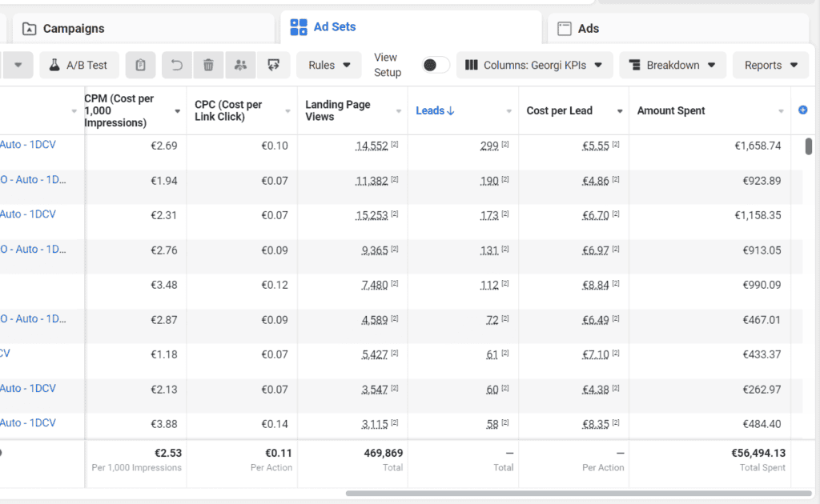Open the Breakdown dropdown
This screenshot has height=504, width=820.
[x=673, y=66]
